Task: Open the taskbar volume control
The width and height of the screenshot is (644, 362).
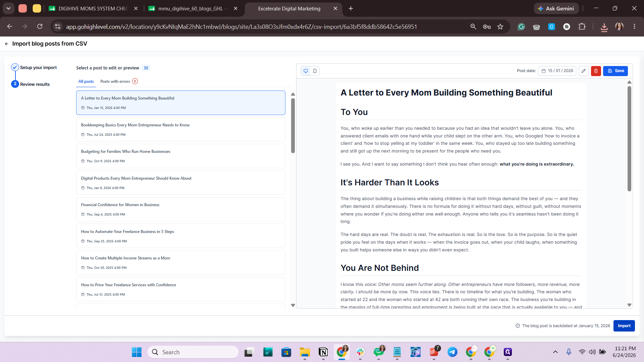Action: click(x=592, y=352)
